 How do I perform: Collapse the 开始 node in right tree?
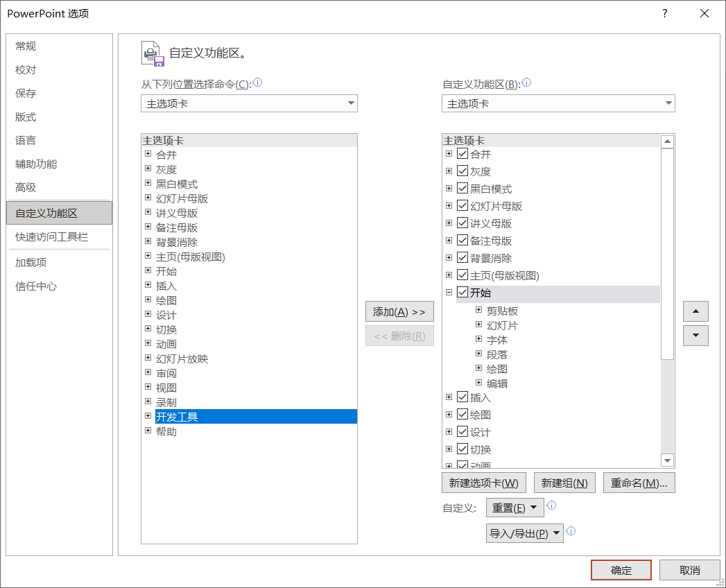449,292
